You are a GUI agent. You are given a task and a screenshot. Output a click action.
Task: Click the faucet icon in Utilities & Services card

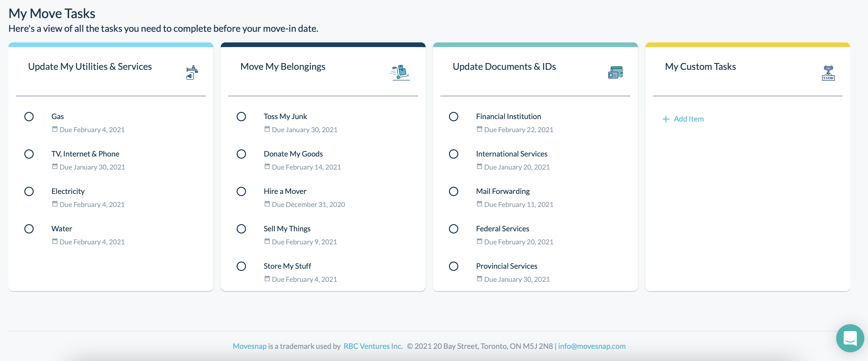[192, 72]
